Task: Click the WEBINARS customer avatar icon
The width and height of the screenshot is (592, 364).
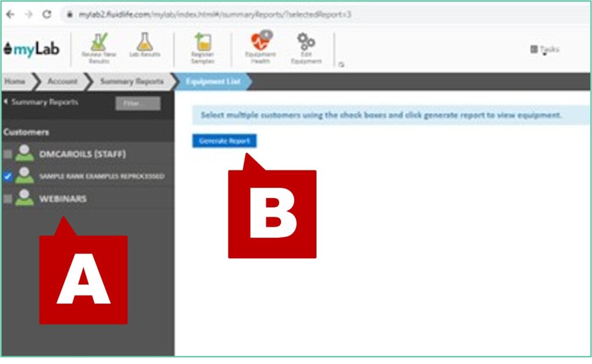Action: pyautogui.click(x=24, y=198)
